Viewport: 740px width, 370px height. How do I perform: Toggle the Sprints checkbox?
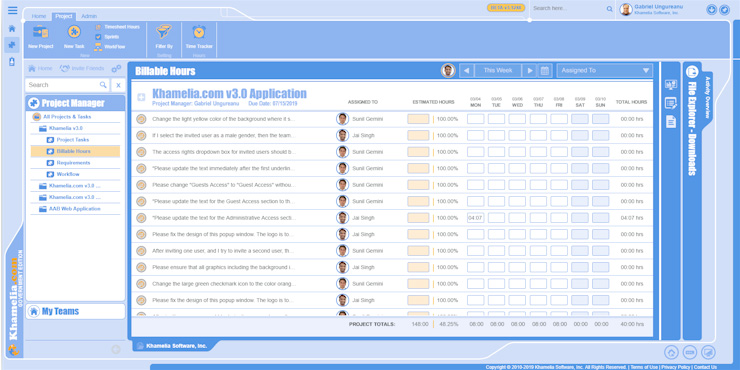tap(98, 37)
